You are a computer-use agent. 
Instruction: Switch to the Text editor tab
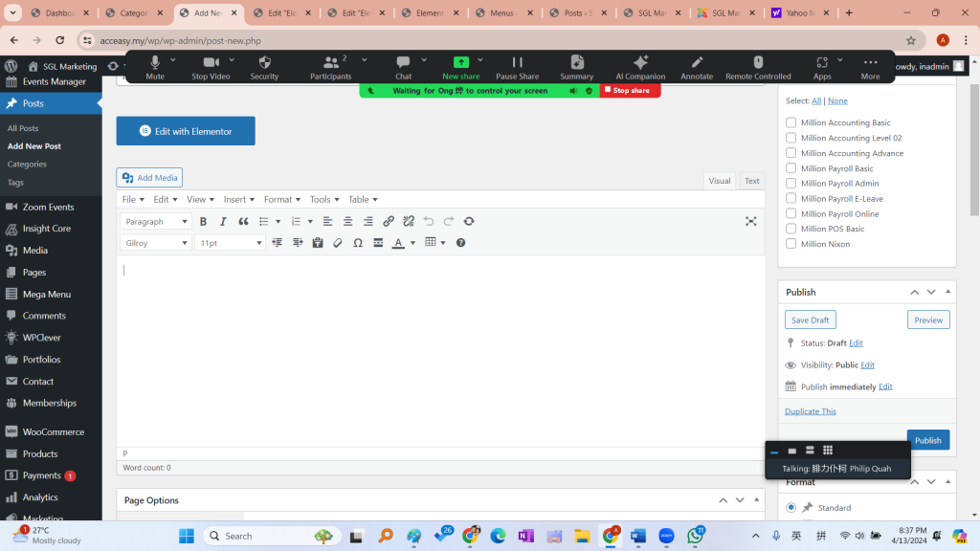(x=752, y=181)
